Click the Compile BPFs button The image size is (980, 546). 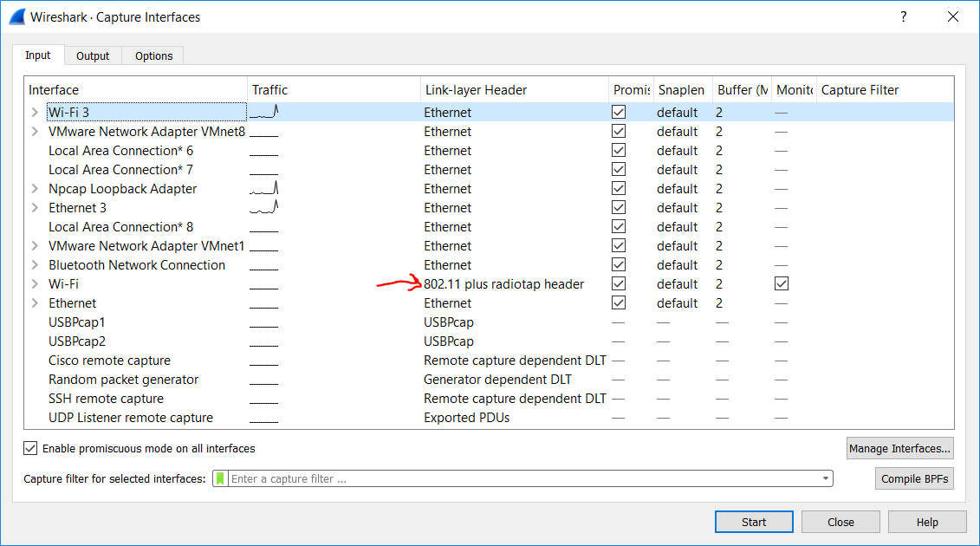pyautogui.click(x=914, y=479)
